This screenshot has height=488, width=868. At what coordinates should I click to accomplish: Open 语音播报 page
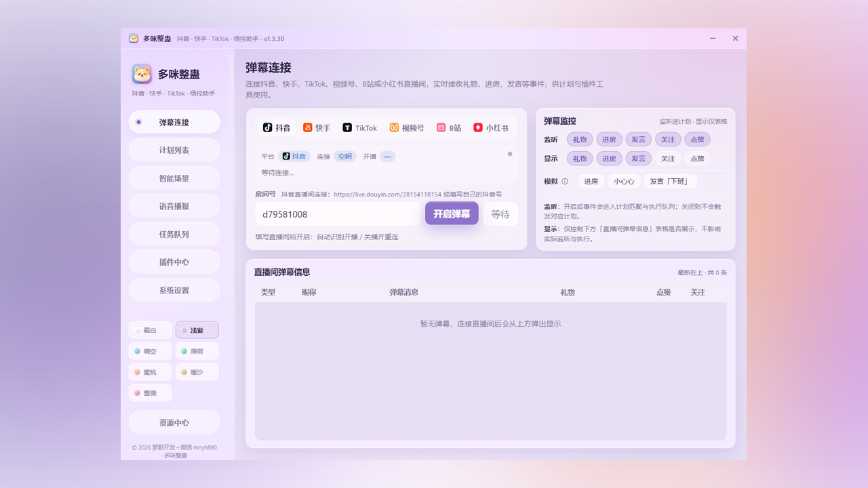[x=174, y=206]
